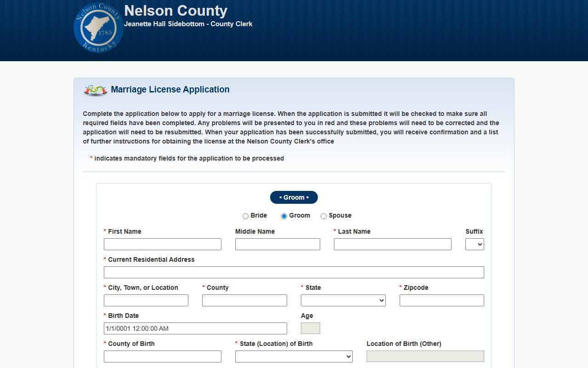This screenshot has height=368, width=588.
Task: Click the Birth Date field
Action: click(x=195, y=328)
